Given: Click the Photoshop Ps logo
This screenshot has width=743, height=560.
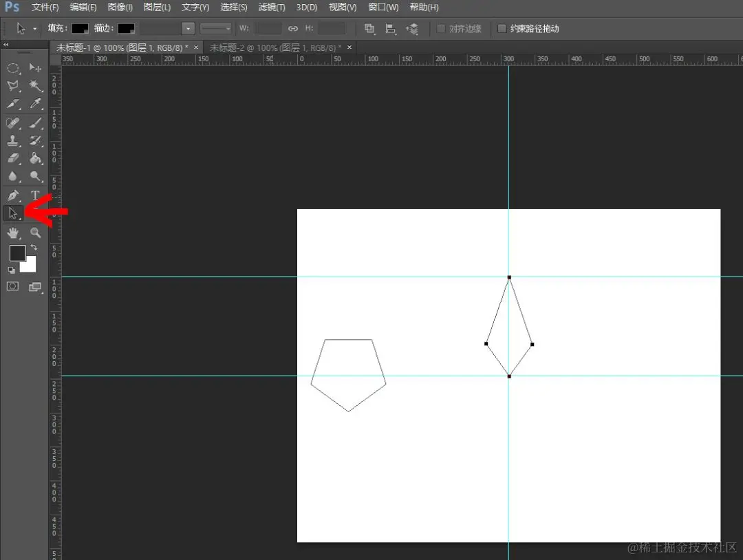Looking at the screenshot, I should [12, 7].
